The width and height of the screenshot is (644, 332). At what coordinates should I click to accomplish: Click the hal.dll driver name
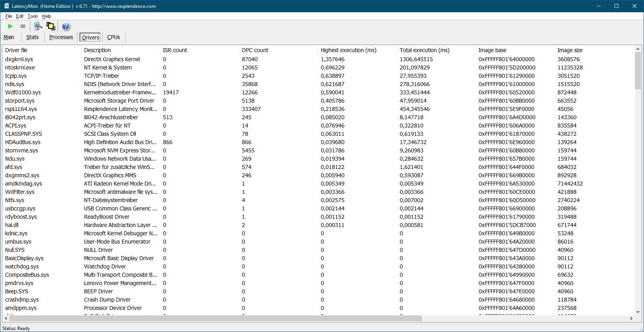click(x=12, y=225)
